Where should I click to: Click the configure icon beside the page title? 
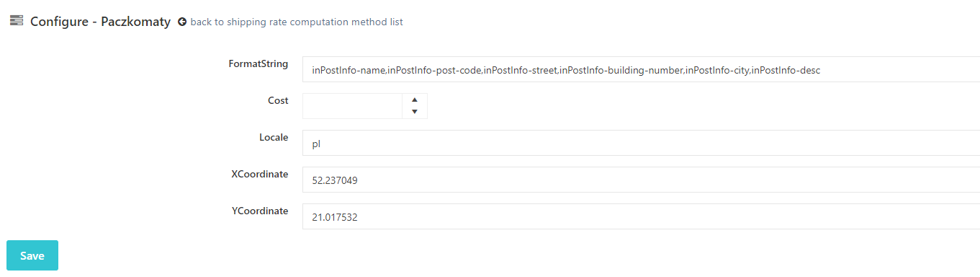(17, 21)
